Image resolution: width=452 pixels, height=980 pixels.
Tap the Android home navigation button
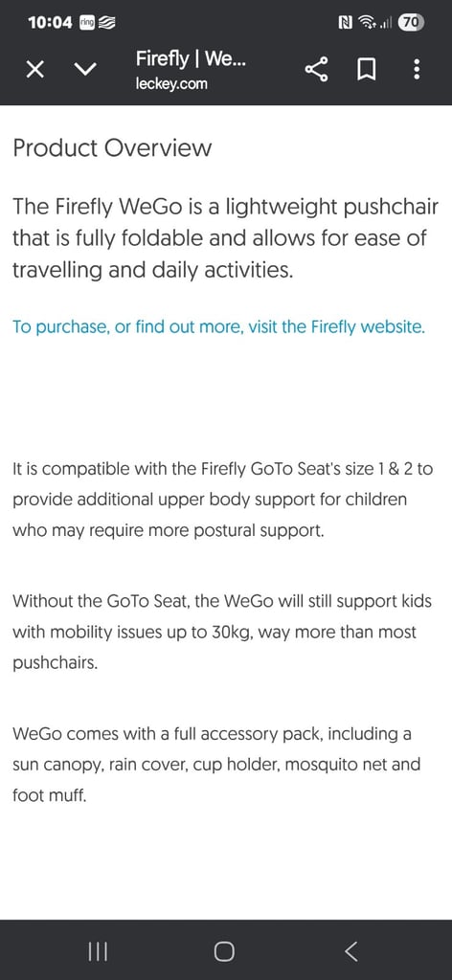pyautogui.click(x=224, y=951)
